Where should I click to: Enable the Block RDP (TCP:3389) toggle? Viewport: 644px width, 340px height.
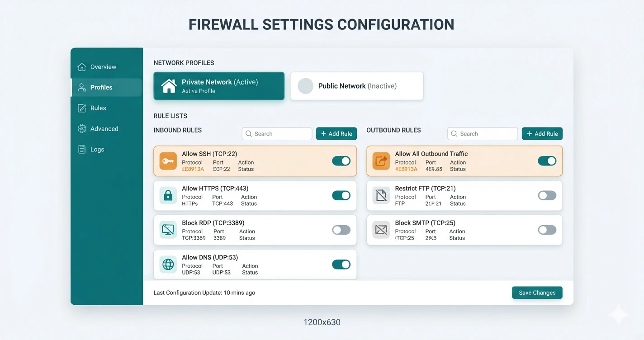(341, 230)
